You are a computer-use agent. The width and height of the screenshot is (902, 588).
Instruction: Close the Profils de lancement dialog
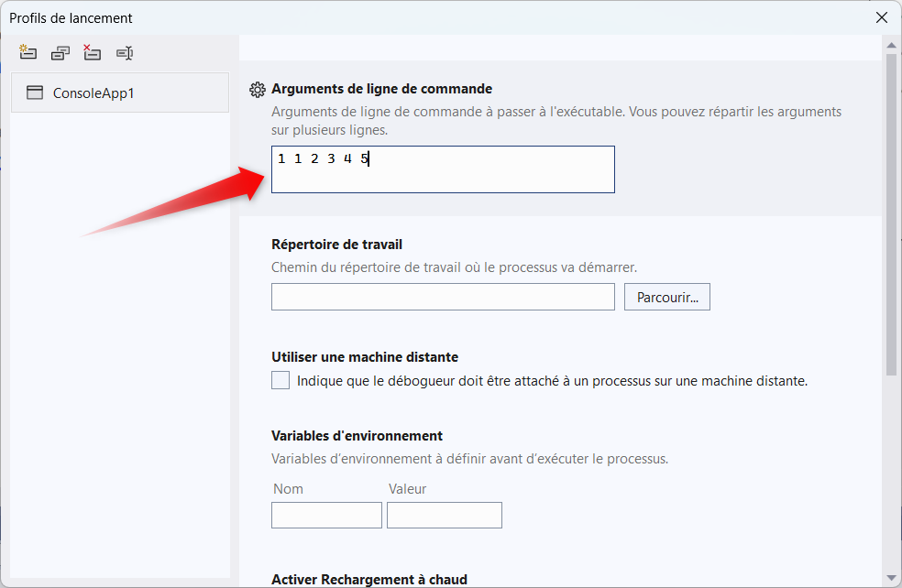coord(882,17)
